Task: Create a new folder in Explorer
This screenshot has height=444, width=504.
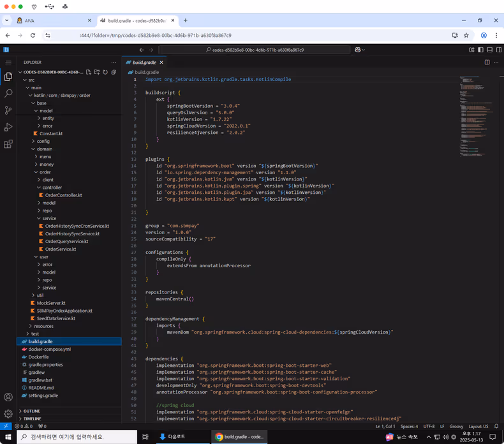Action: (x=97, y=72)
